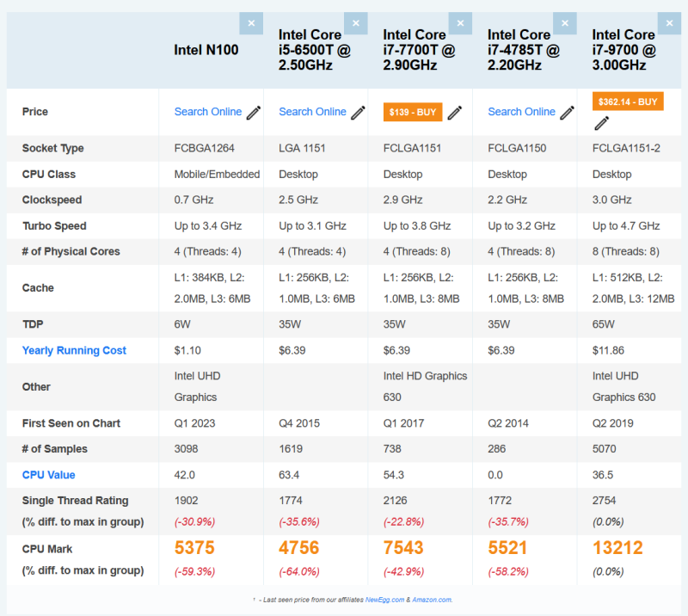688x616 pixels.
Task: Click socket type FCBGA1264
Action: (x=204, y=148)
